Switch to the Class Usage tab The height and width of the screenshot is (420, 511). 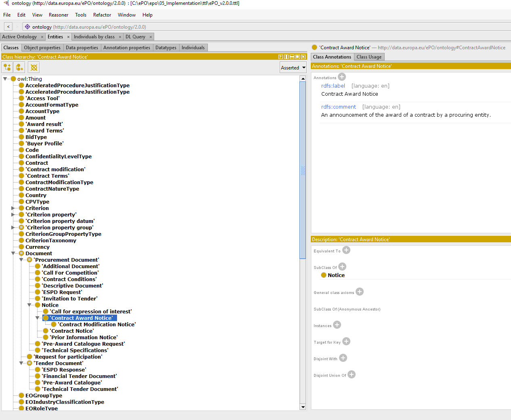tap(369, 57)
